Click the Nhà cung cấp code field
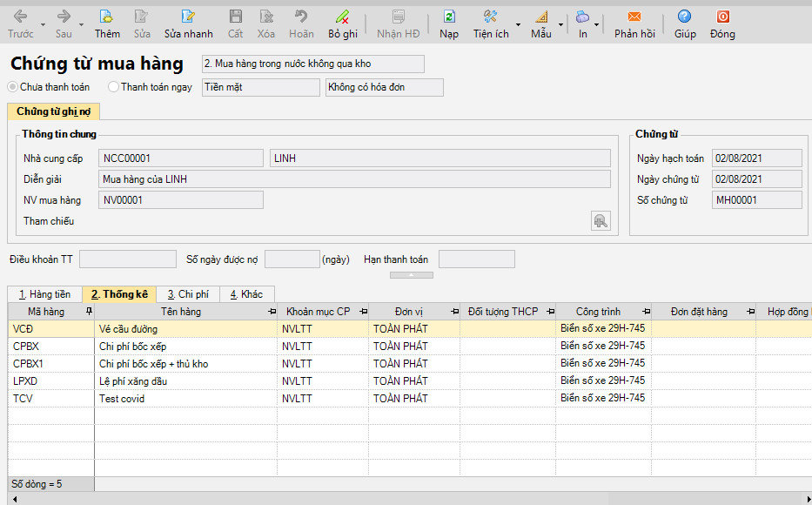 (x=181, y=158)
